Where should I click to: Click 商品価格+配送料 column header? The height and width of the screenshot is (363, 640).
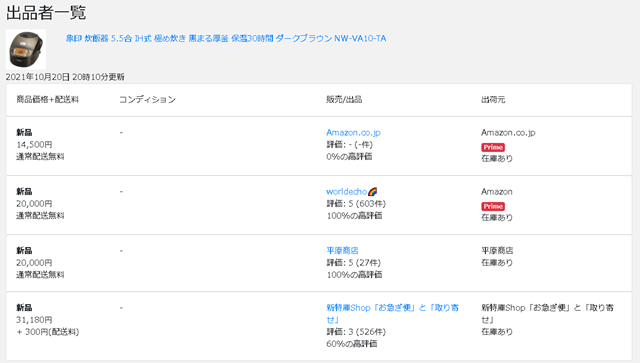click(47, 100)
